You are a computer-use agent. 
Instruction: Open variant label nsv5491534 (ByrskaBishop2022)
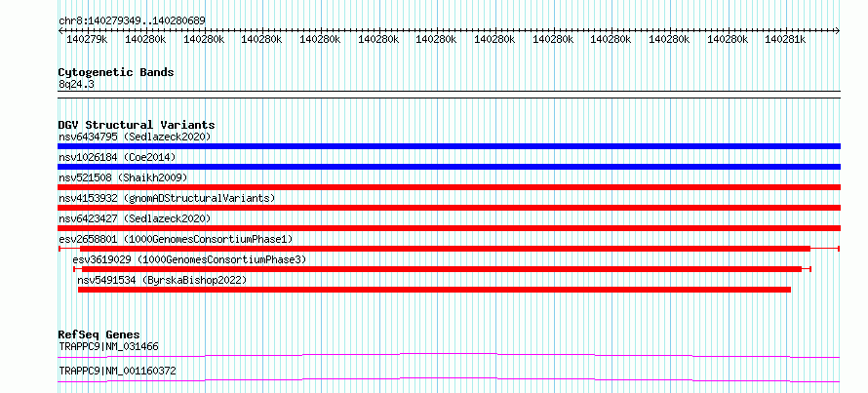click(x=162, y=280)
